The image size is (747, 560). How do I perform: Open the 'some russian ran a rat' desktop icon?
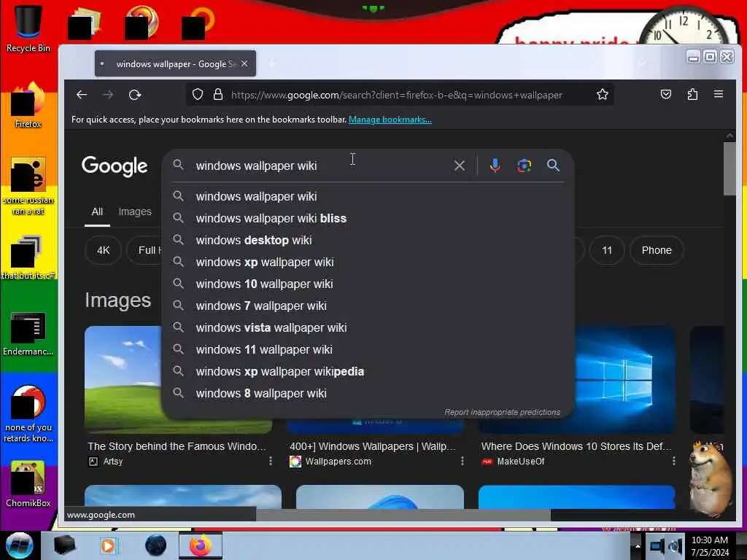[x=28, y=186]
